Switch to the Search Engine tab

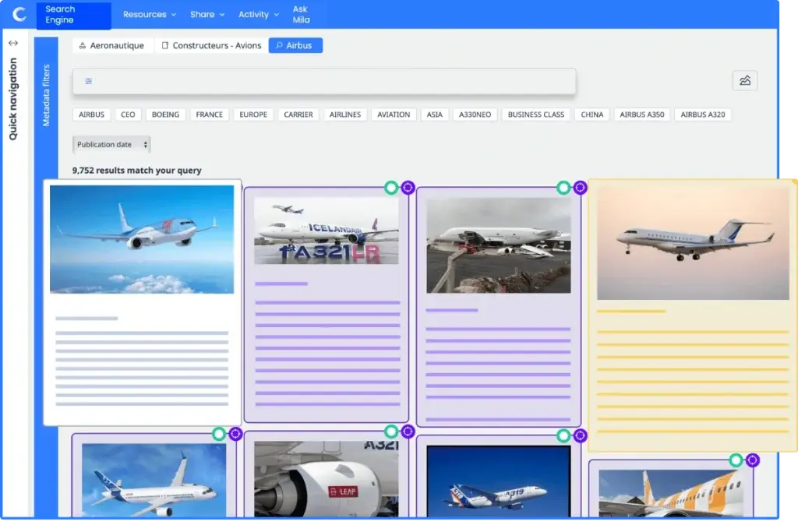click(x=73, y=15)
